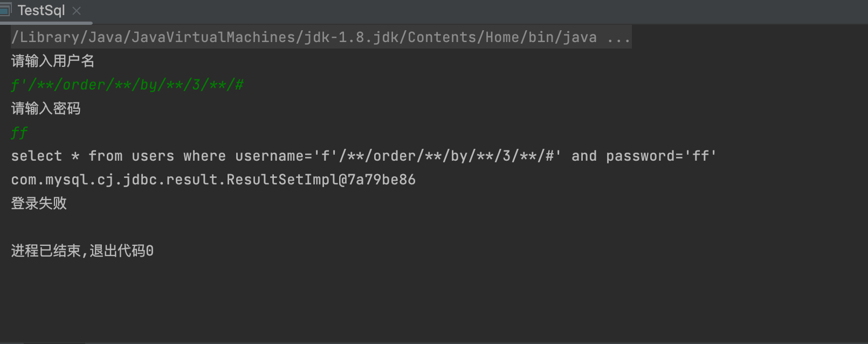Close the TestSql run tab

pos(77,11)
